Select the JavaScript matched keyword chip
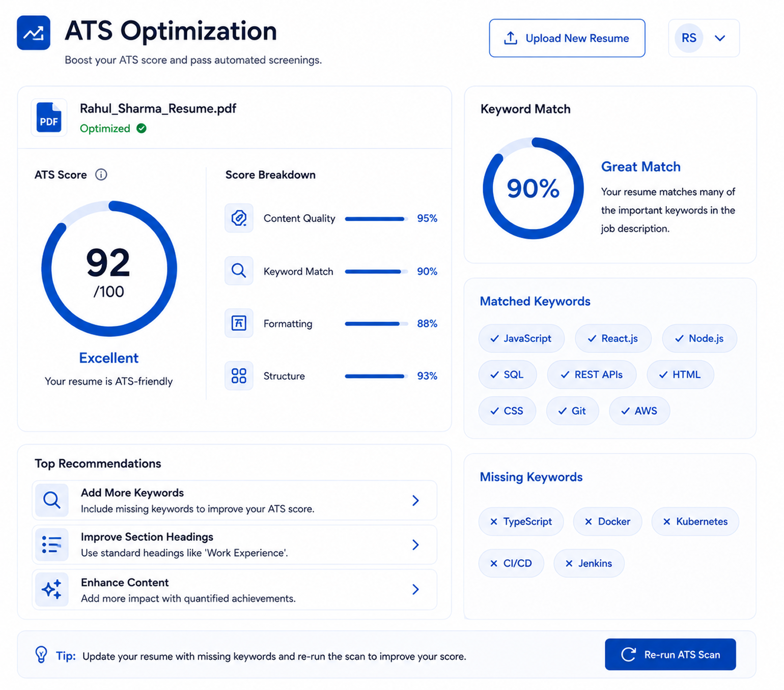 pos(521,338)
